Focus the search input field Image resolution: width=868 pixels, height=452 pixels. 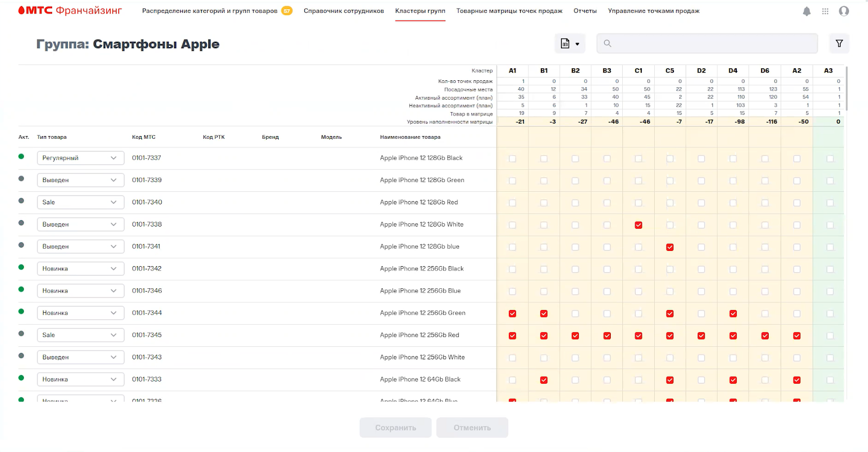coord(707,43)
